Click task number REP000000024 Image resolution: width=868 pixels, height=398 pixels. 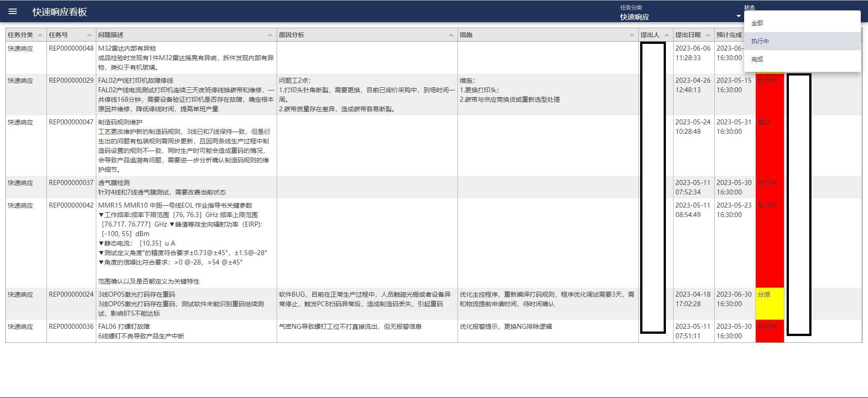[x=71, y=294]
